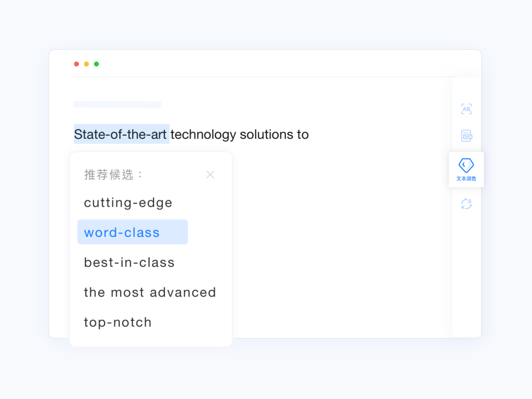Image resolution: width=532 pixels, height=399 pixels.
Task: Open the A字 text recognition sidebar icon
Action: pos(466,108)
